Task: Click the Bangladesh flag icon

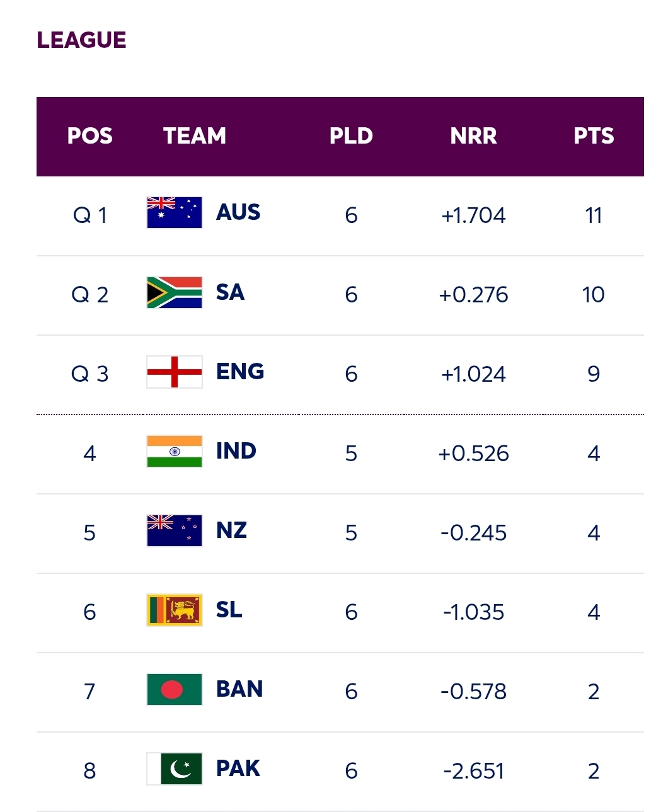Action: pos(174,689)
